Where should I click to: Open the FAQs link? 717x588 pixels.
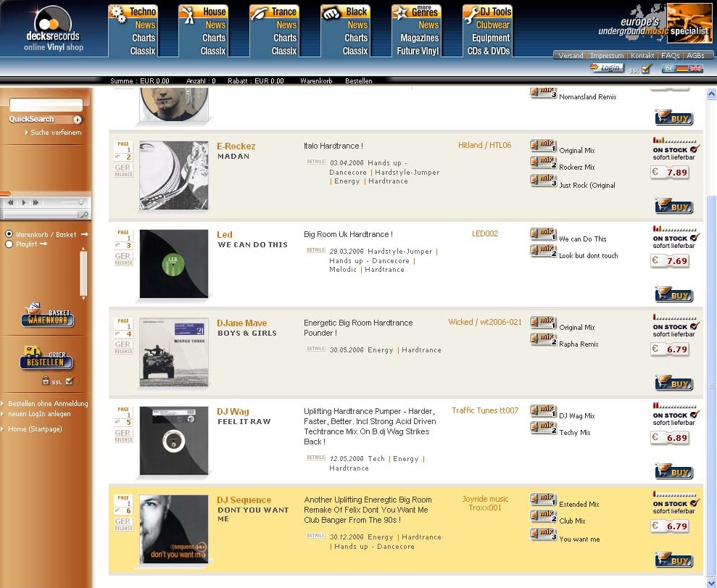671,55
